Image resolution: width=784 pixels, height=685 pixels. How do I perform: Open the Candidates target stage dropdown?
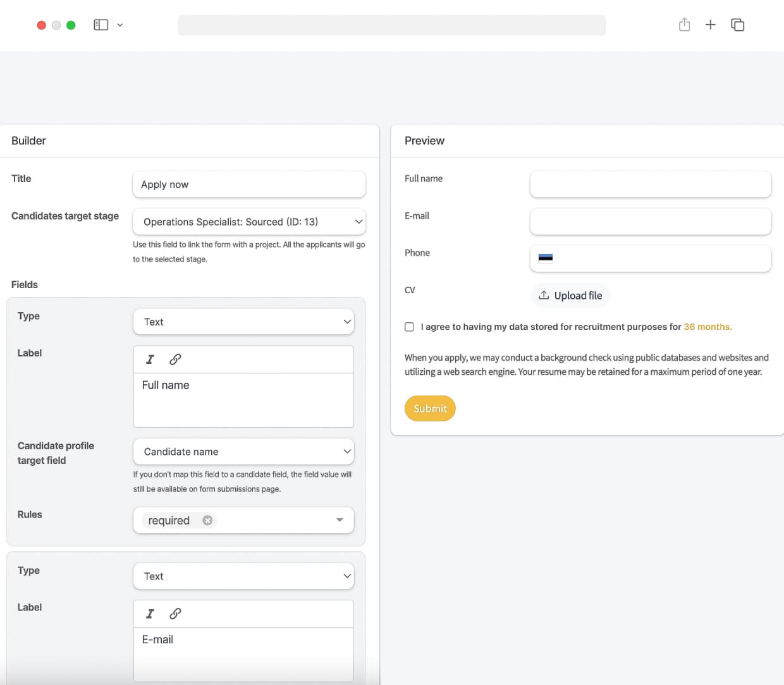click(249, 222)
